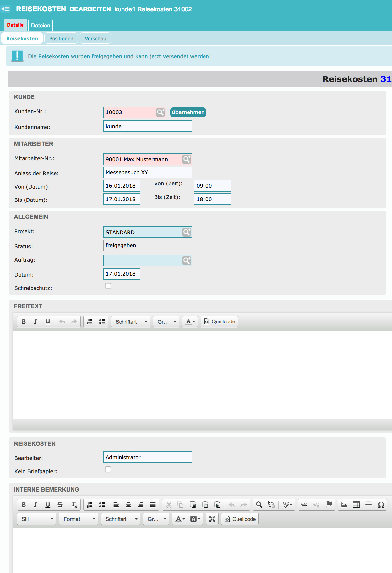Check the Kein Briefpapier checkbox
The image size is (392, 573).
coord(108,469)
